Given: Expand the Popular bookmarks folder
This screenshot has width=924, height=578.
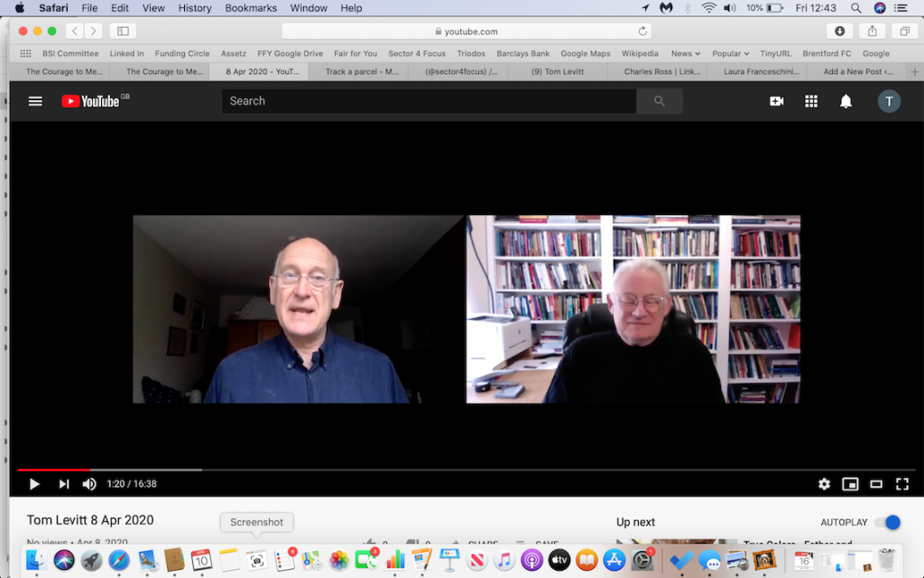Looking at the screenshot, I should (x=730, y=53).
